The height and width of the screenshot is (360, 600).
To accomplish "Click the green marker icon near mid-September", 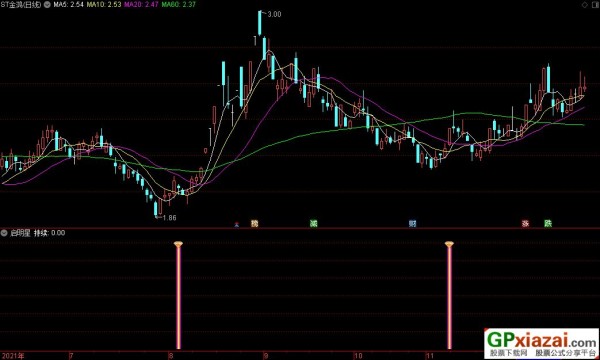I will tap(313, 223).
